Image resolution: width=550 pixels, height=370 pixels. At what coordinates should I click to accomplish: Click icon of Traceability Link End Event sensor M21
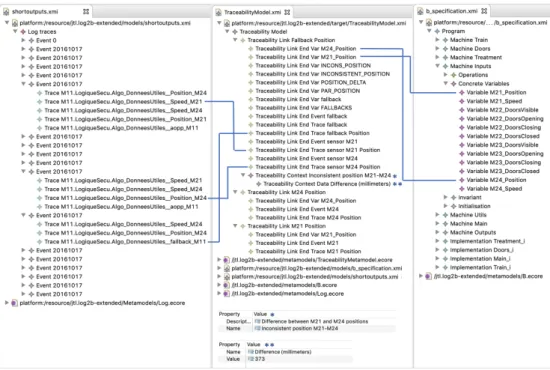[251, 141]
